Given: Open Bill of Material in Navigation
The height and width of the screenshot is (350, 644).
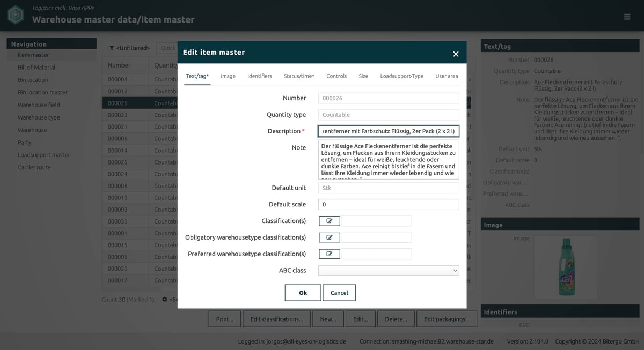Looking at the screenshot, I should (36, 68).
